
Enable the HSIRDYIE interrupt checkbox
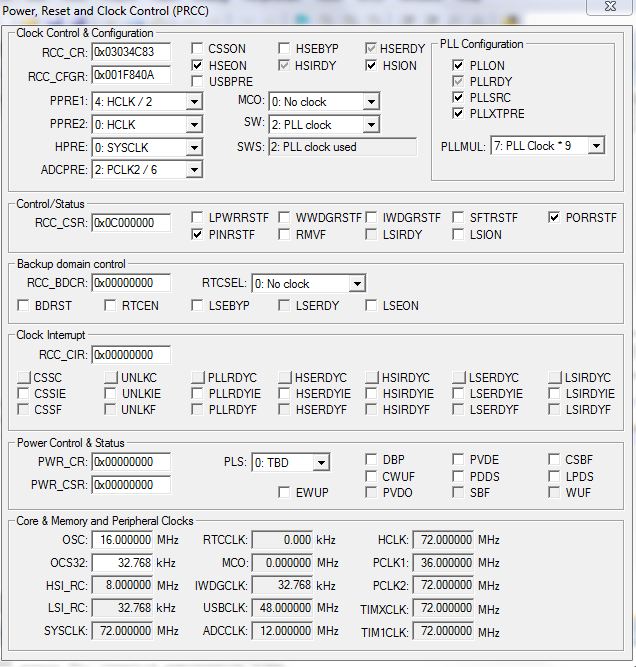pyautogui.click(x=371, y=393)
